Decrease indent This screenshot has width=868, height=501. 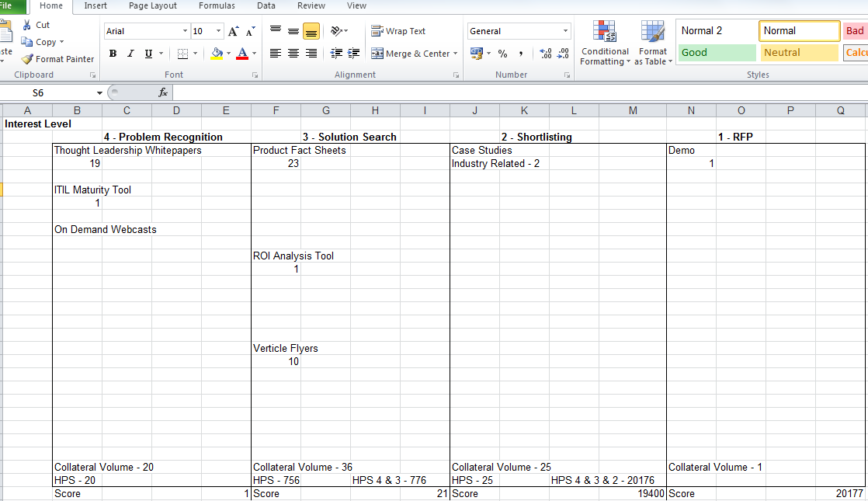click(x=336, y=54)
